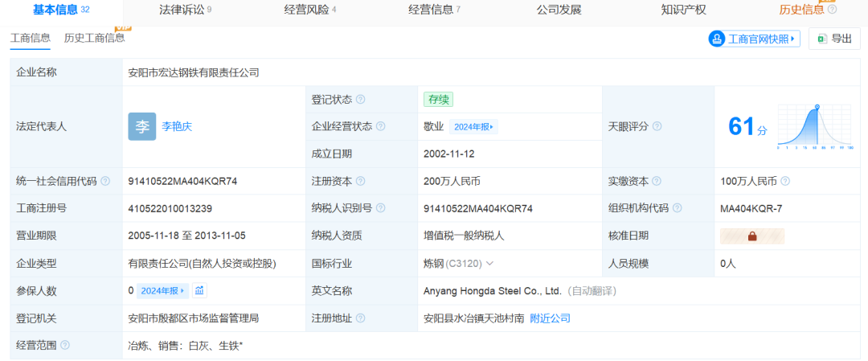This screenshot has height=361, width=868.
Task: Click address text 安阳县水冶镇天池村南
Action: (473, 318)
